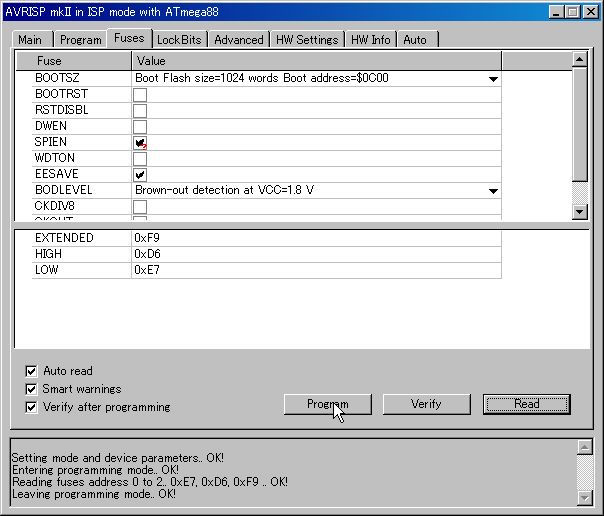Click the log output scroll up arrow
This screenshot has width=604, height=516.
(x=584, y=447)
